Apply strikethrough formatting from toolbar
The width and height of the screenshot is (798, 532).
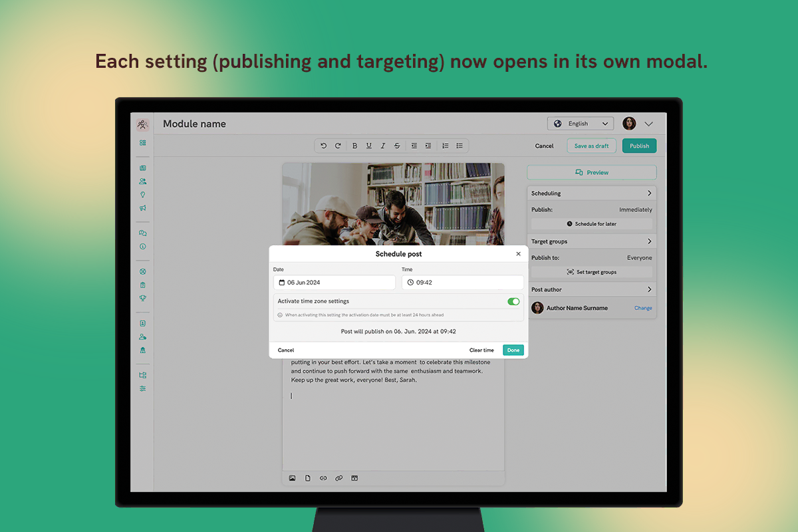pos(397,146)
